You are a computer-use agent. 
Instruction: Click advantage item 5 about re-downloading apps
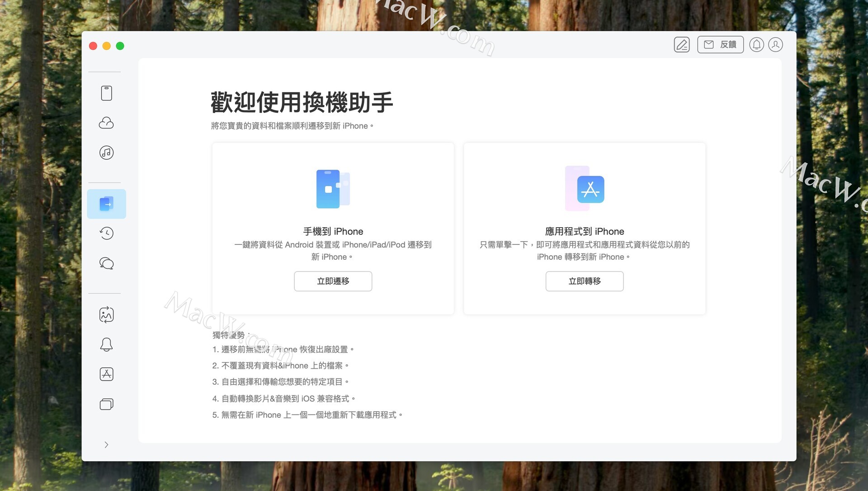pos(307,415)
